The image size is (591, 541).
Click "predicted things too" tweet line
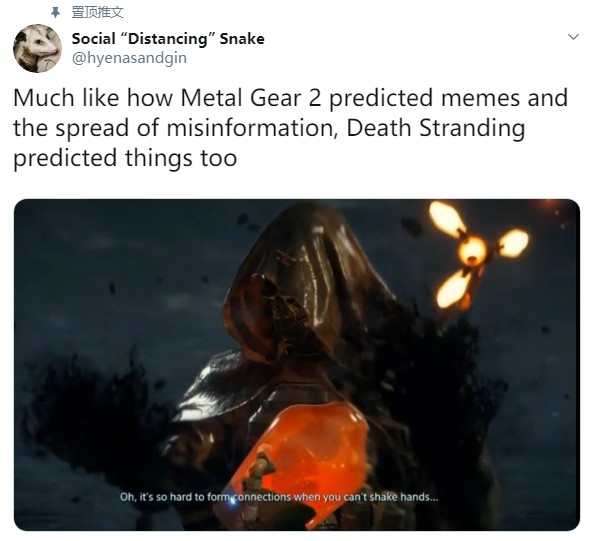[125, 158]
